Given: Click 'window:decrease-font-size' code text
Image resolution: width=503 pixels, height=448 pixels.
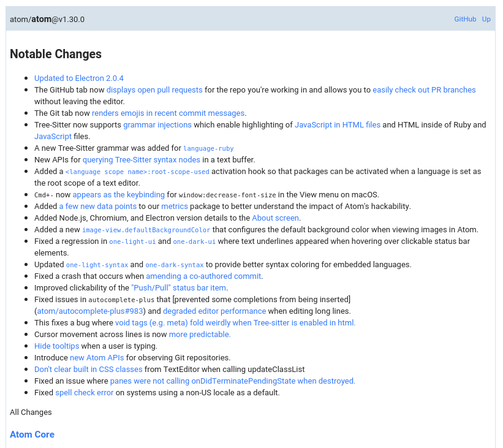Looking at the screenshot, I should (227, 195).
